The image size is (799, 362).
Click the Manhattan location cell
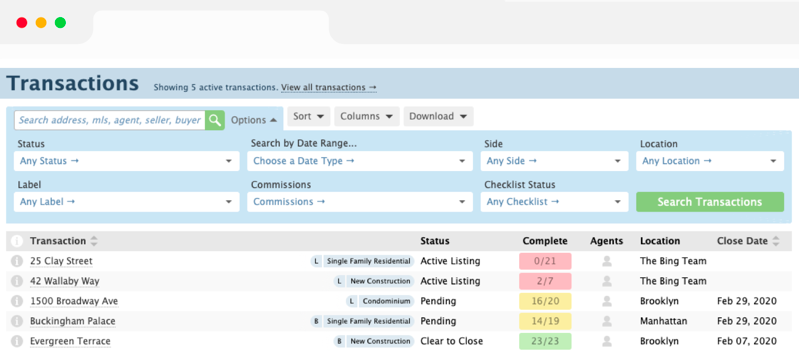coord(663,321)
